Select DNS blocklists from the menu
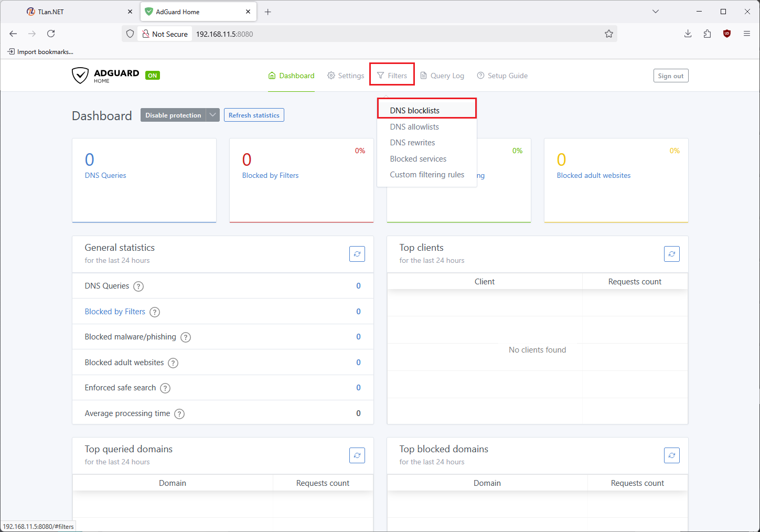Image resolution: width=760 pixels, height=532 pixels. (414, 111)
